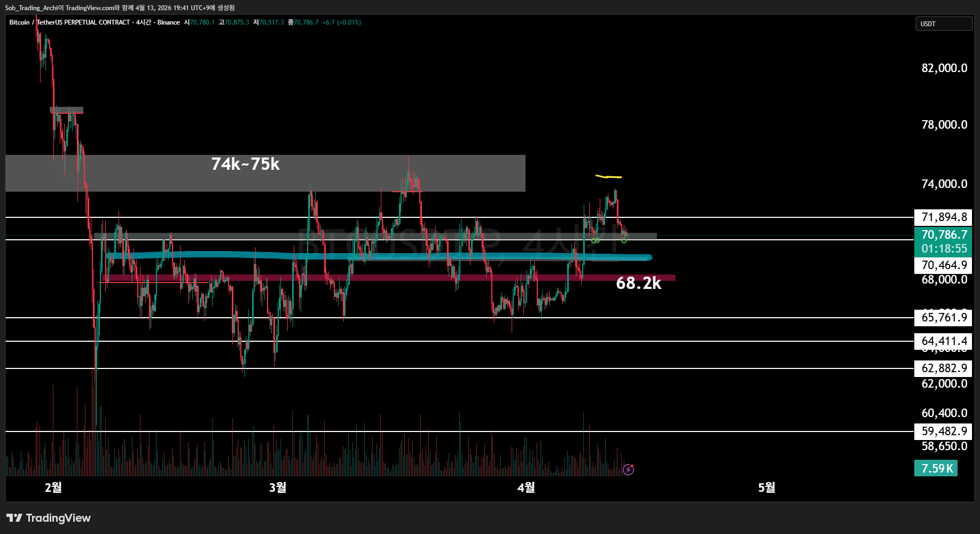Click the 5월 time axis label
The width and height of the screenshot is (980, 534).
[x=766, y=488]
